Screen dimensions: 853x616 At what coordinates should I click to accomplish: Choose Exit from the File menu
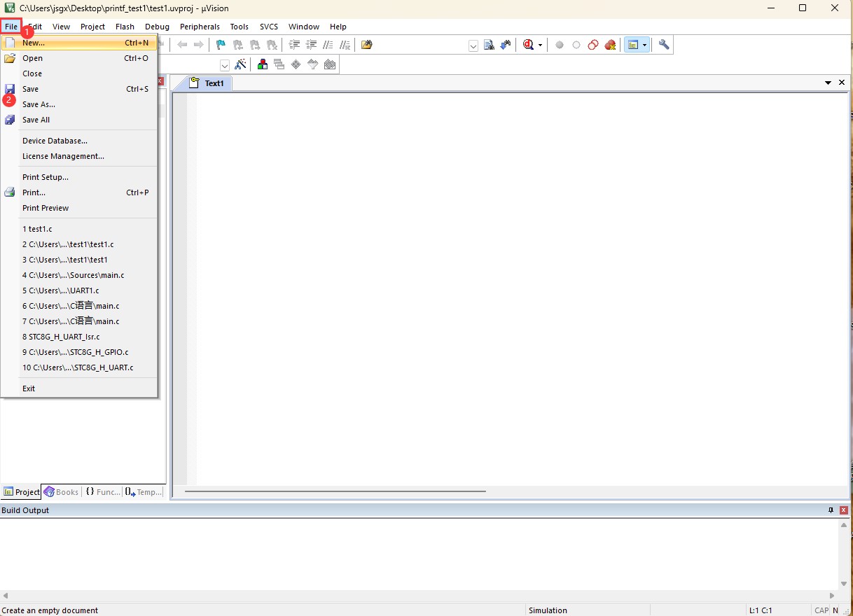point(79,388)
